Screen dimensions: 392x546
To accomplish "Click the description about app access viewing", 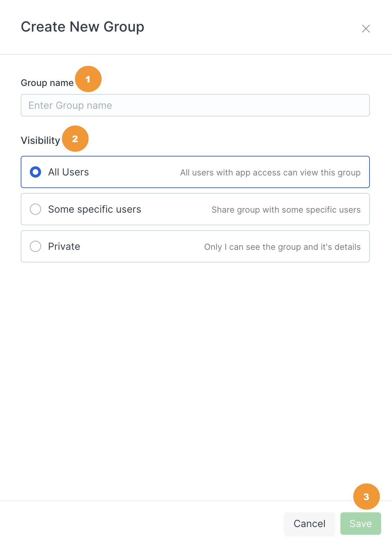I will pos(270,173).
